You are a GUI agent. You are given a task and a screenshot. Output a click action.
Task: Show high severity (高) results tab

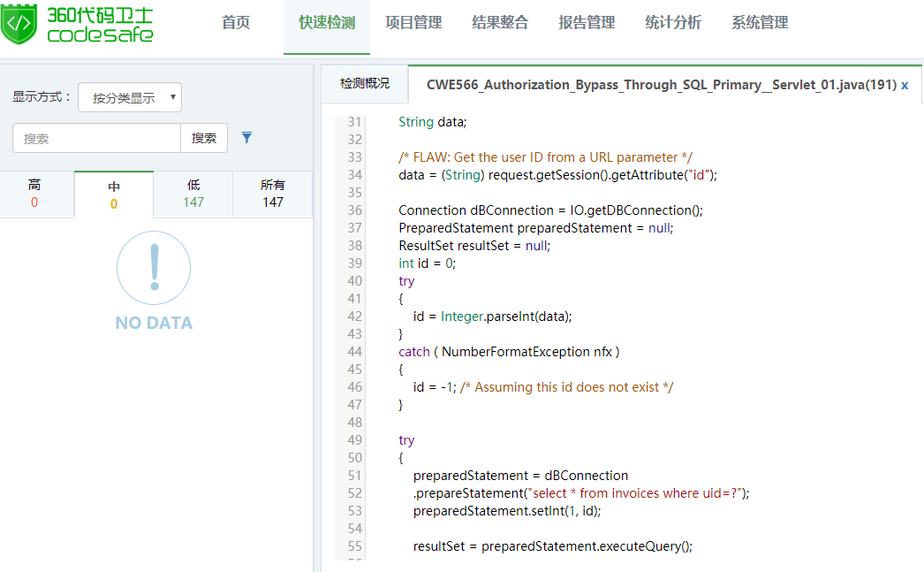click(34, 194)
